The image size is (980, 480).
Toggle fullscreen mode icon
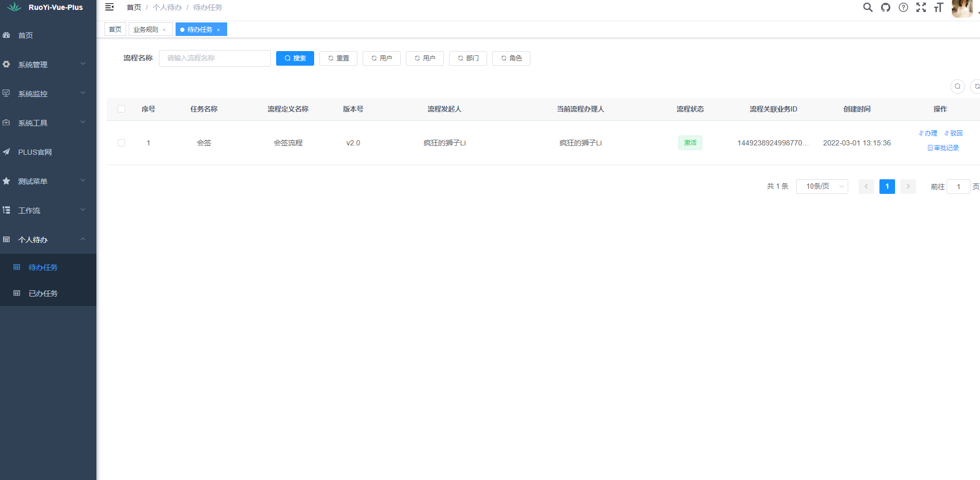(x=921, y=7)
